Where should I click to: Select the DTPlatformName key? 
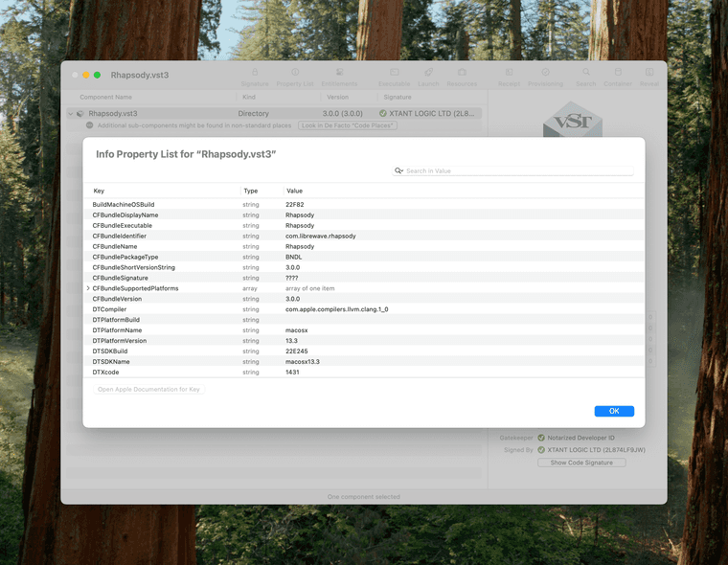[x=117, y=330]
